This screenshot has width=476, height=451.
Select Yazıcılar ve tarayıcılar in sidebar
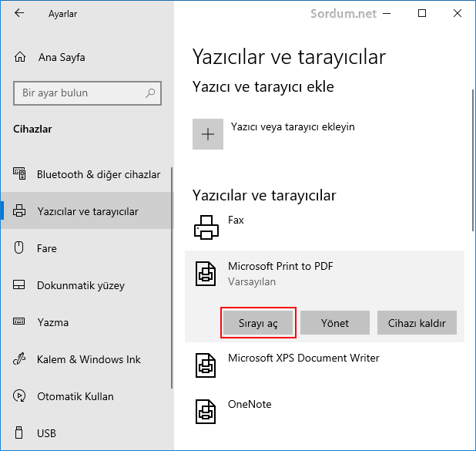tap(87, 211)
